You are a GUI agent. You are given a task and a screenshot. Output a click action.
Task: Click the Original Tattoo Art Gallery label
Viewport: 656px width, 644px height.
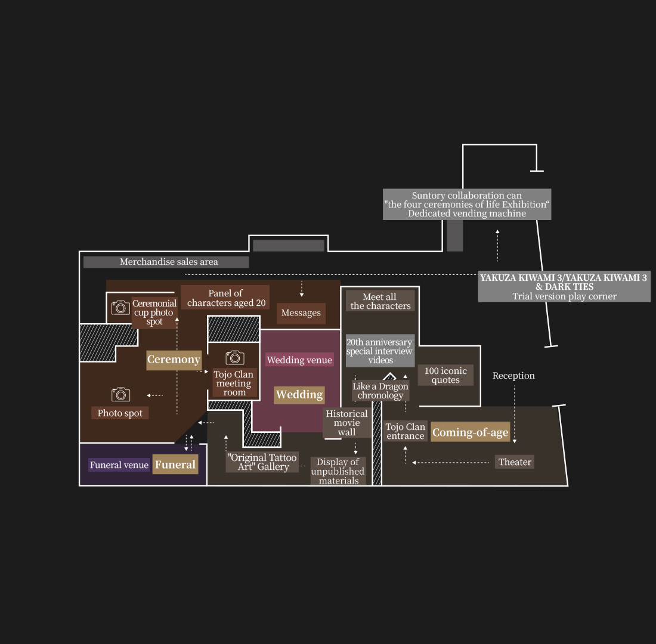click(x=262, y=462)
